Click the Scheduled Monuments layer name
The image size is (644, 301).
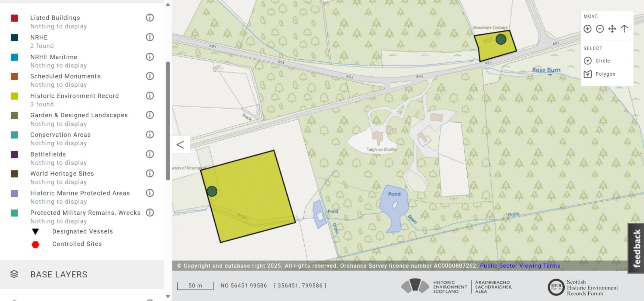[65, 76]
